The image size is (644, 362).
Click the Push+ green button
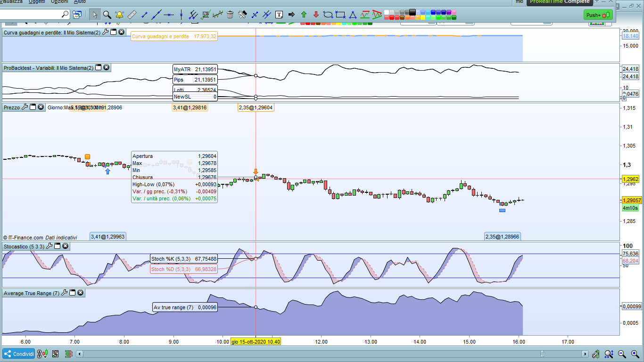(598, 15)
